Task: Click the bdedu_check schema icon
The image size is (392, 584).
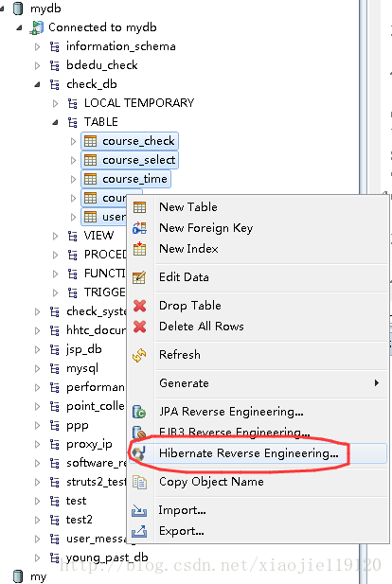Action: tap(55, 65)
